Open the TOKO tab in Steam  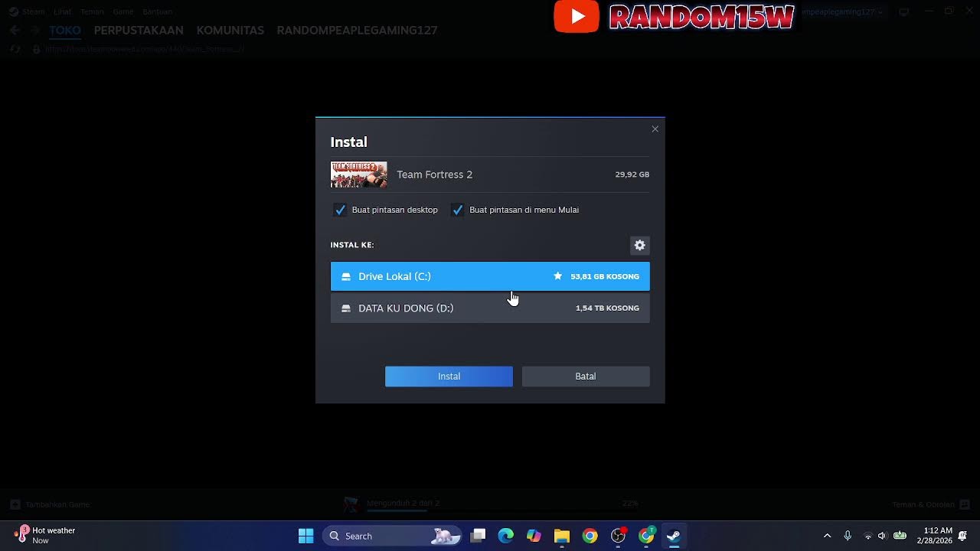pos(65,31)
